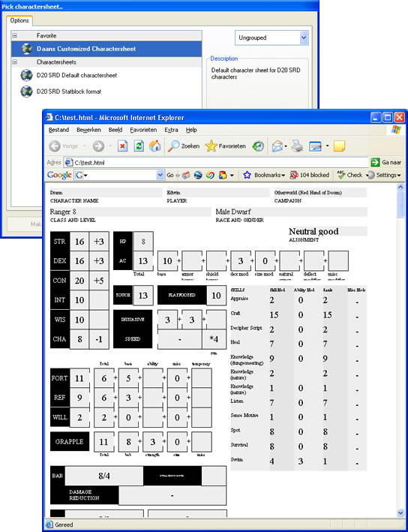The width and height of the screenshot is (408, 532).
Task: Click the history icon next to Favorieten
Action: pos(258,146)
